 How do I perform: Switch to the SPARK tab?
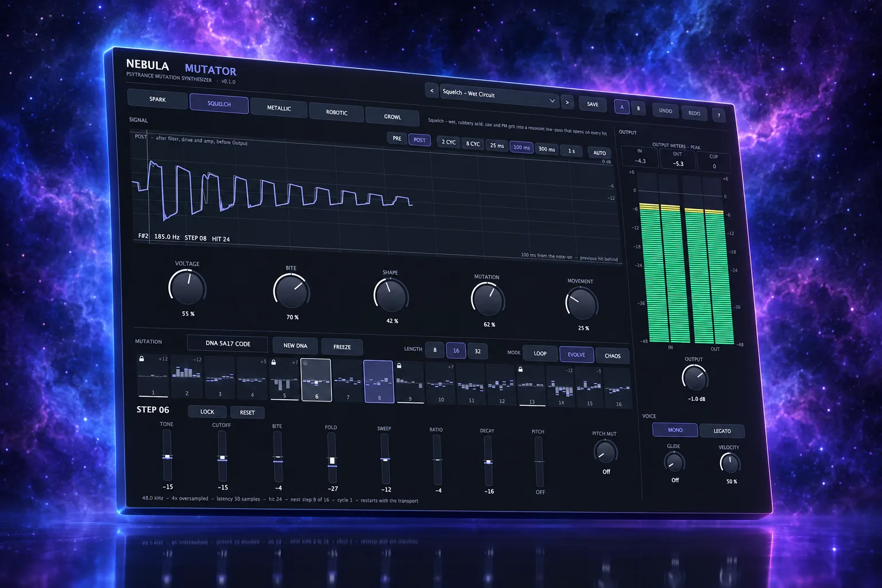click(x=157, y=99)
